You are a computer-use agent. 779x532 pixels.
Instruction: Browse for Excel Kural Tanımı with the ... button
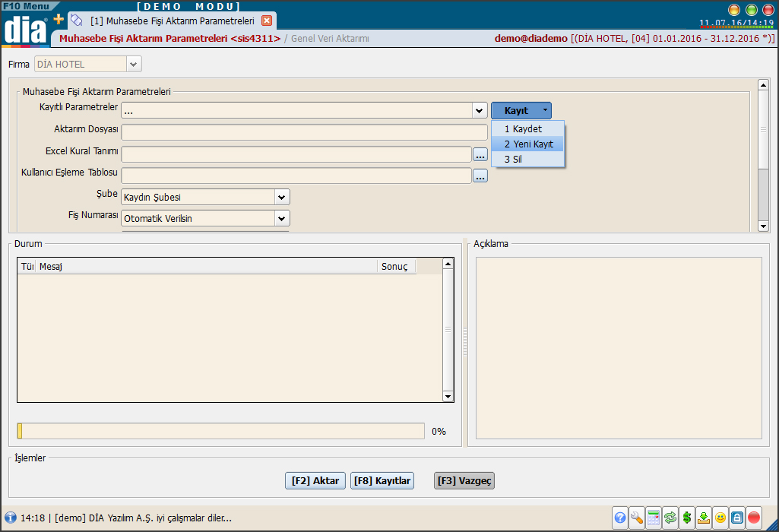[x=480, y=155]
